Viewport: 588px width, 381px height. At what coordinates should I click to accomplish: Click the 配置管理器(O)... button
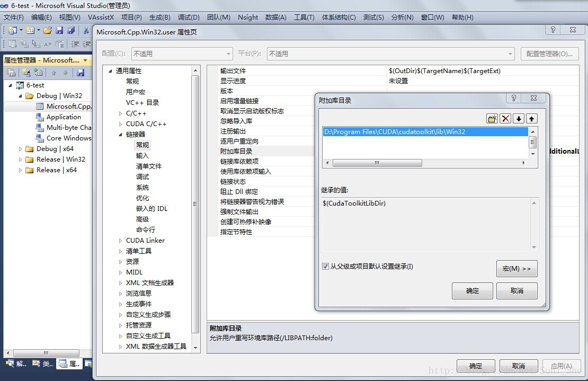coord(549,54)
